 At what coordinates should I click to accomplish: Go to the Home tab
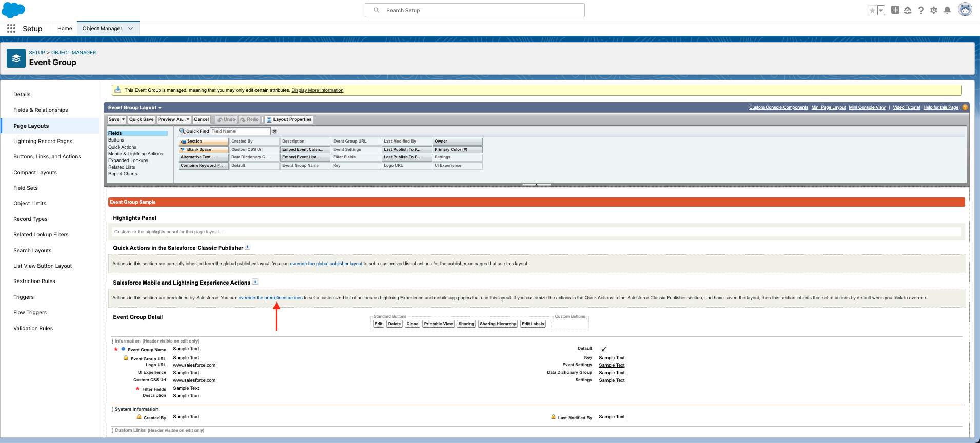tap(65, 29)
